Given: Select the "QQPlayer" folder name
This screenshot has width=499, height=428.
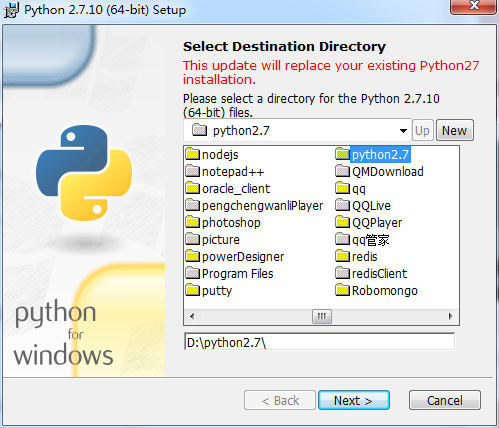Looking at the screenshot, I should (x=377, y=223).
